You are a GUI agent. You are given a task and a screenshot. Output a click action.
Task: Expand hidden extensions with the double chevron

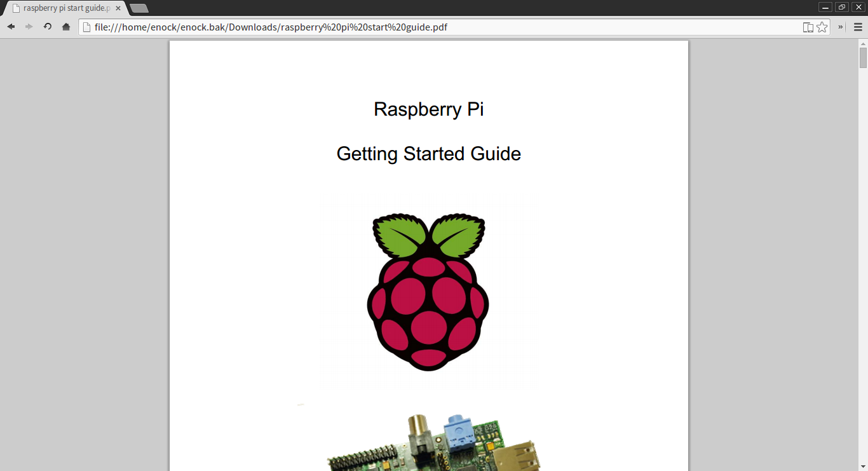click(x=841, y=27)
